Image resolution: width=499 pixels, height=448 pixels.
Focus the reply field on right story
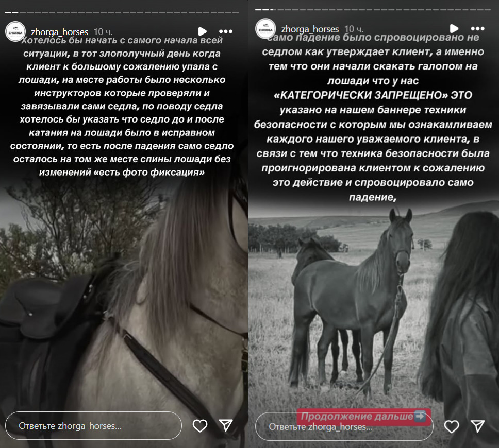344,426
